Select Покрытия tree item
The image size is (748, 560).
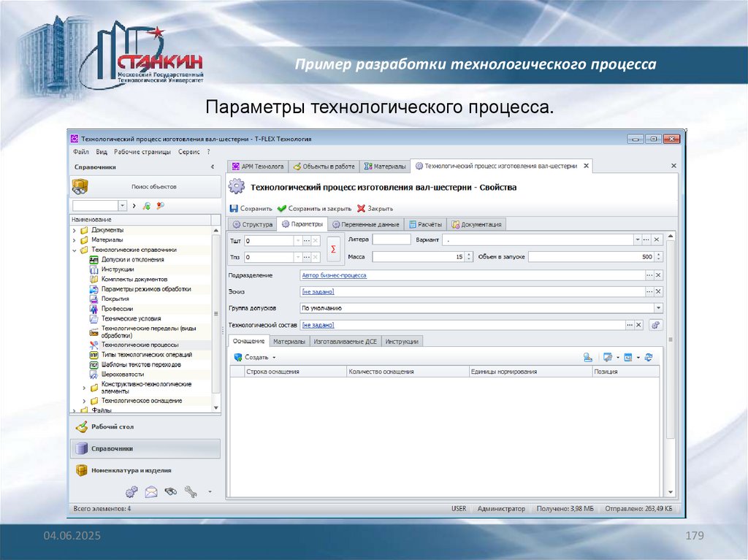click(x=115, y=299)
